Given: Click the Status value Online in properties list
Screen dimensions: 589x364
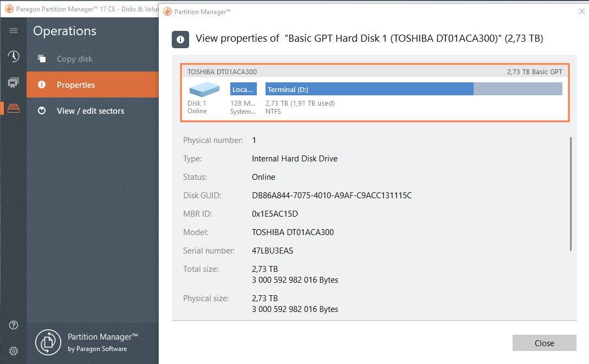Looking at the screenshot, I should pyautogui.click(x=263, y=177).
